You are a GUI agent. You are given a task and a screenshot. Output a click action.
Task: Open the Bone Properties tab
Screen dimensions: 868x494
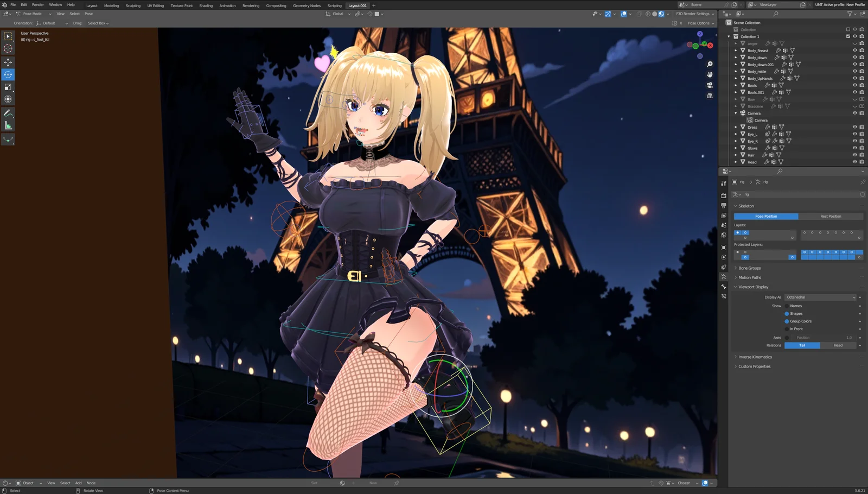pyautogui.click(x=724, y=288)
